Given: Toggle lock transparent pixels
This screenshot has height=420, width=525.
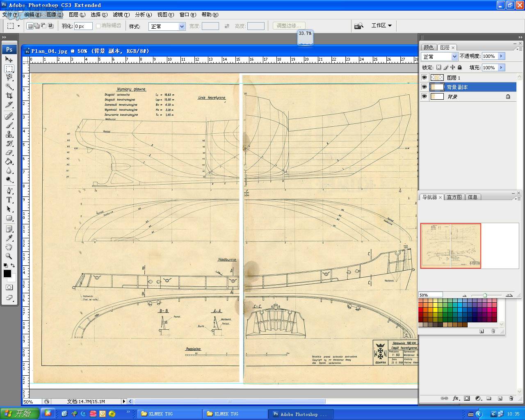Looking at the screenshot, I should [438, 67].
